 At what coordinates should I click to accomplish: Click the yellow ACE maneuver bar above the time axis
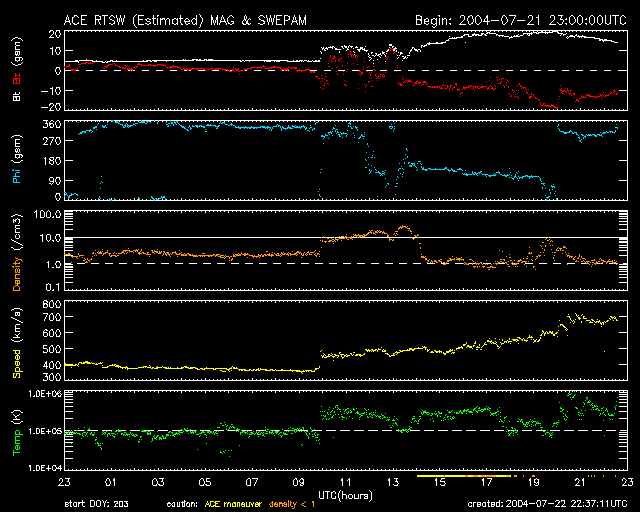[464, 476]
